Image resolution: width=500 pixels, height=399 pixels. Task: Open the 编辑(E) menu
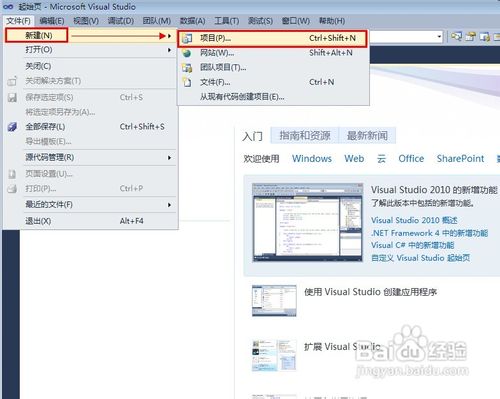click(52, 21)
